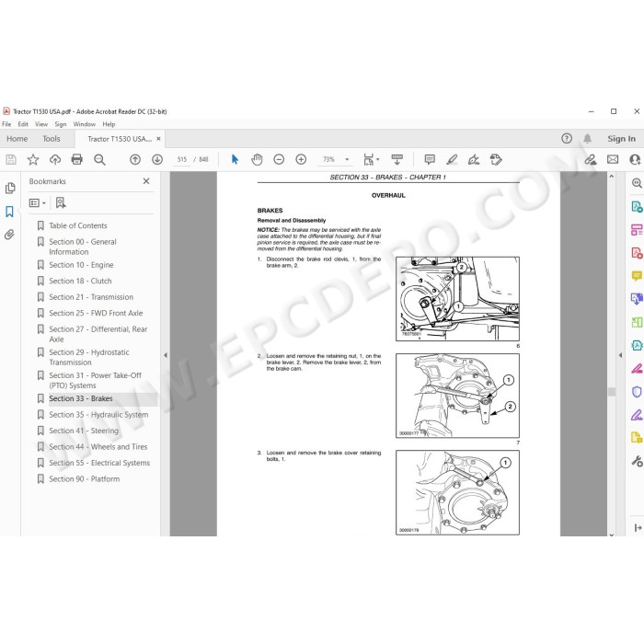644x644 pixels.
Task: Open Section 29 - Hydrostatic Transmission bookmark
Action: click(89, 357)
